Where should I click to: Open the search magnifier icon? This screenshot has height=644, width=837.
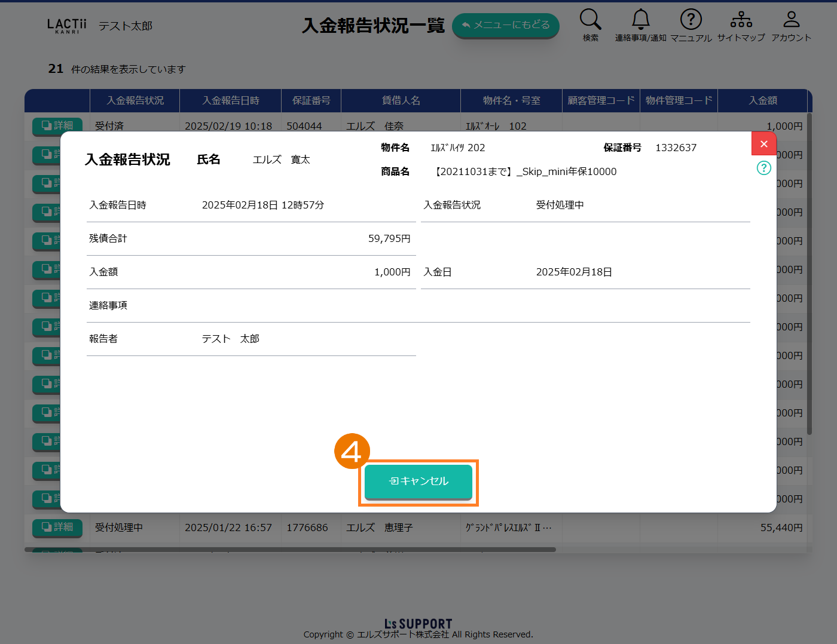(x=590, y=20)
